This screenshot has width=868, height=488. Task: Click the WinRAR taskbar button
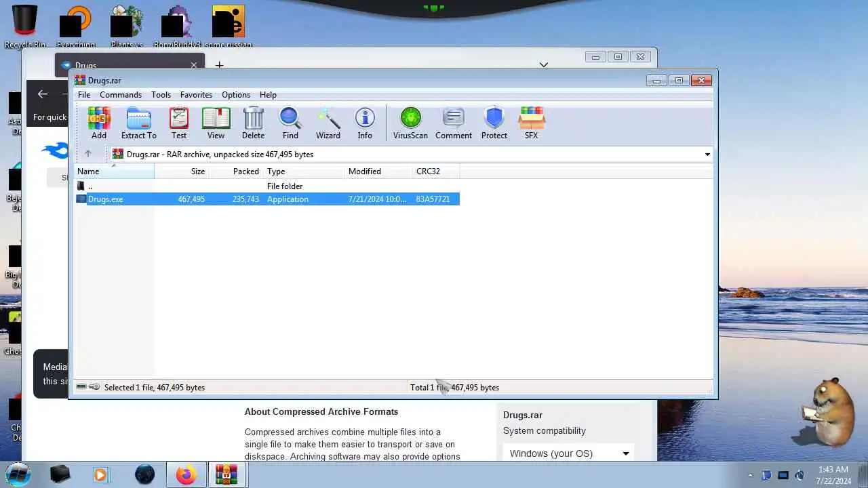pos(226,474)
